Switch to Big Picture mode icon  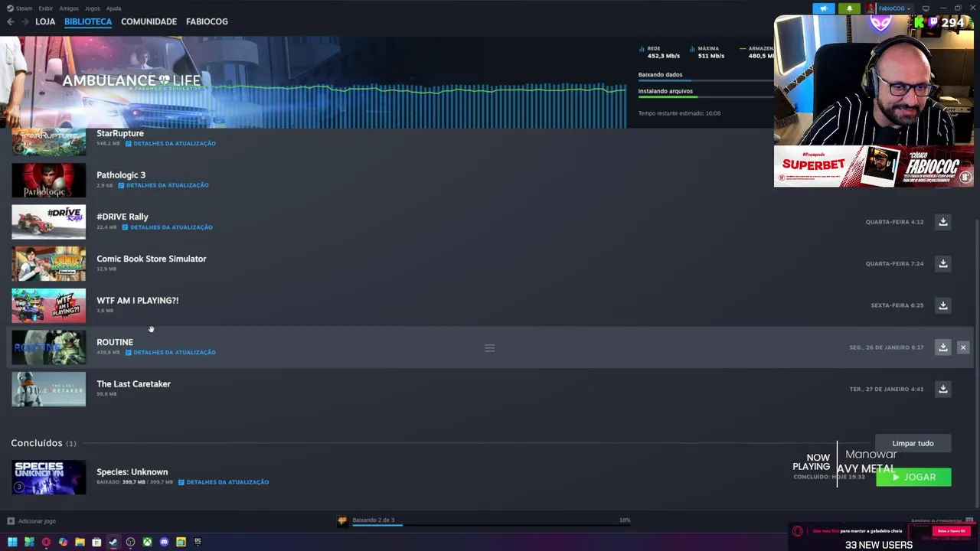tap(925, 8)
